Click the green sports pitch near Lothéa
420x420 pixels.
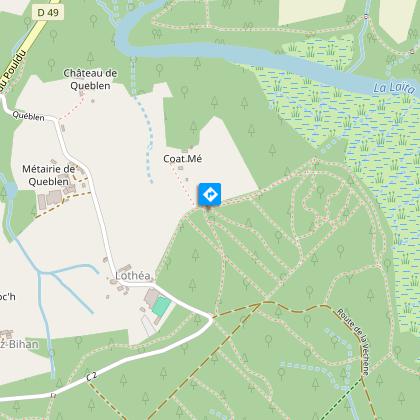tap(161, 307)
